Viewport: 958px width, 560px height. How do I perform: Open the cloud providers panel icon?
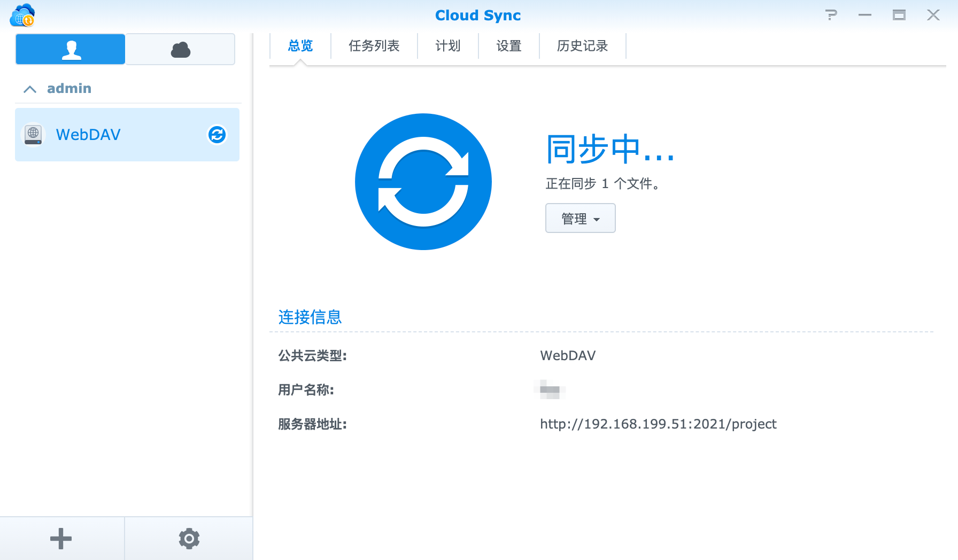180,49
